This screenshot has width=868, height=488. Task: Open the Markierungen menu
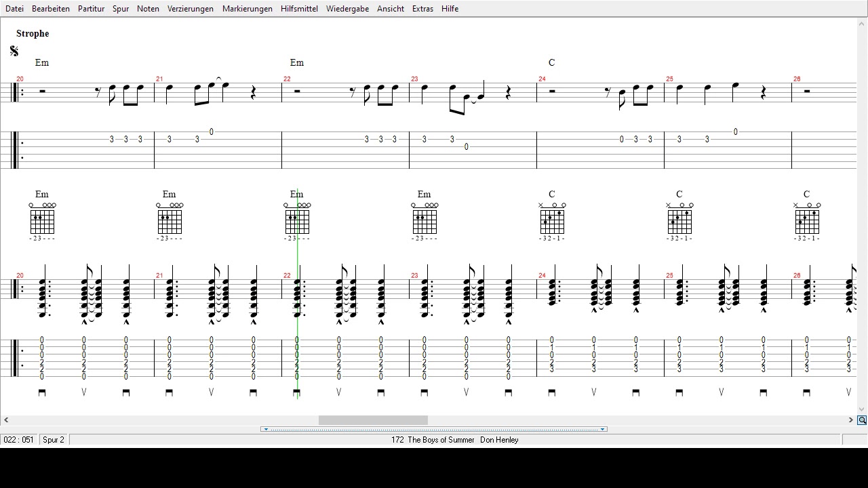(x=248, y=9)
